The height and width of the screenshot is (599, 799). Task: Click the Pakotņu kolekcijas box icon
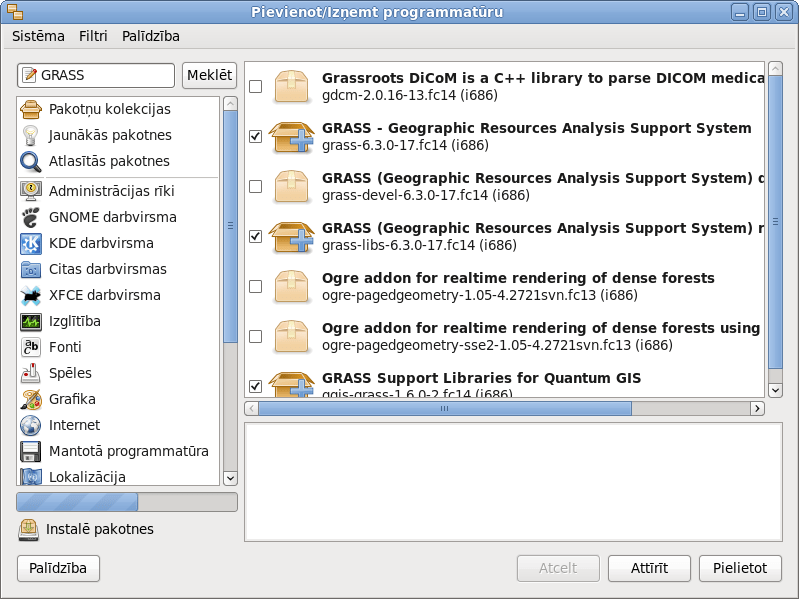[31, 109]
